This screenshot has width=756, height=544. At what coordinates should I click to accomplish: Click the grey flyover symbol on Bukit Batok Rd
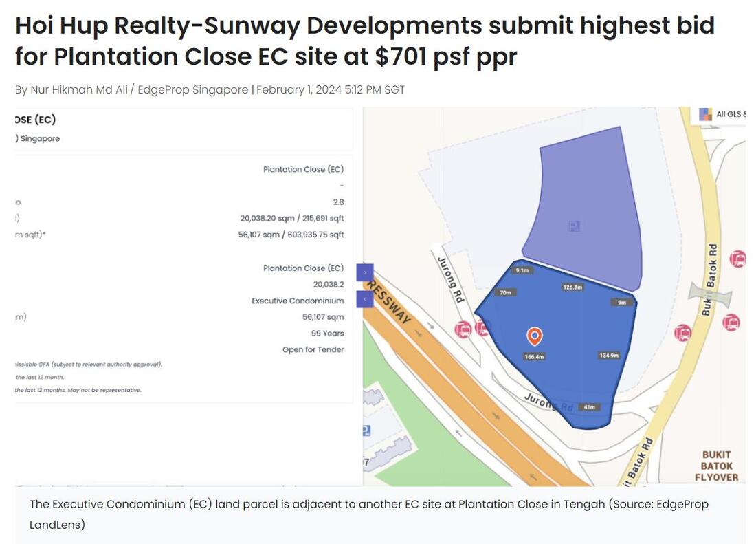[710, 293]
